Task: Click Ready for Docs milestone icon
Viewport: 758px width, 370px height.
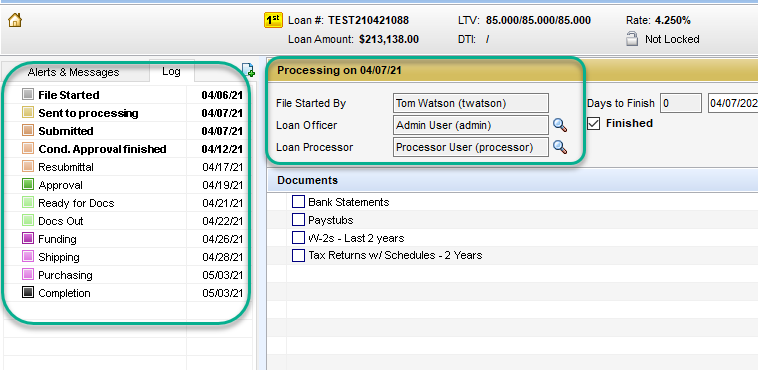Action: click(x=28, y=203)
